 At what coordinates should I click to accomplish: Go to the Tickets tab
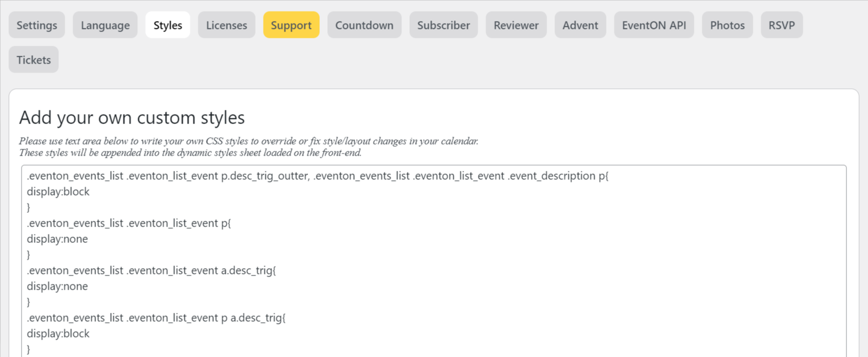point(34,59)
